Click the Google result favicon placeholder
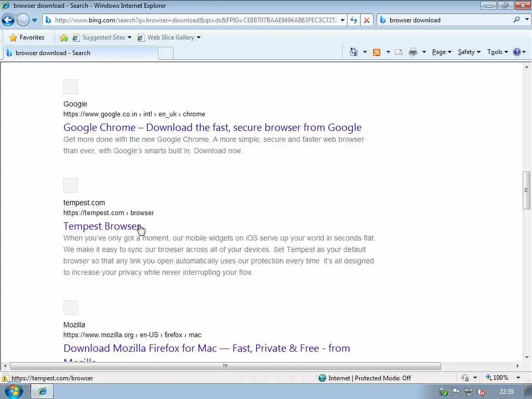This screenshot has height=399, width=532. [71, 87]
